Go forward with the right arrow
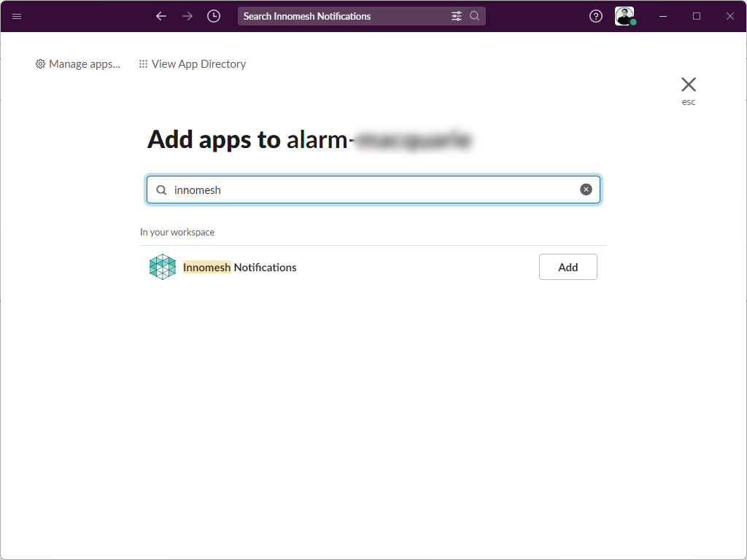Screen dimensions: 747x560 point(187,16)
